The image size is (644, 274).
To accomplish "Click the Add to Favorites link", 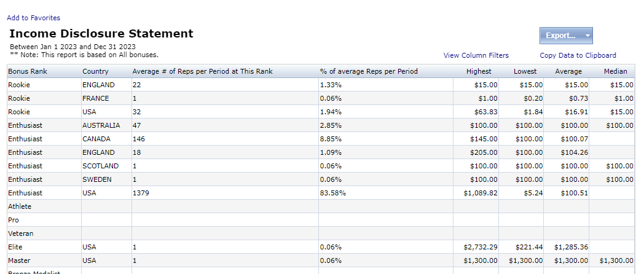I will [33, 18].
